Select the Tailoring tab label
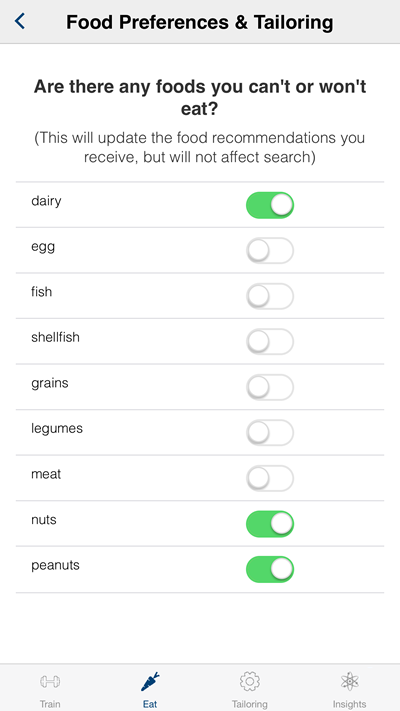This screenshot has width=400, height=711. pos(249,704)
